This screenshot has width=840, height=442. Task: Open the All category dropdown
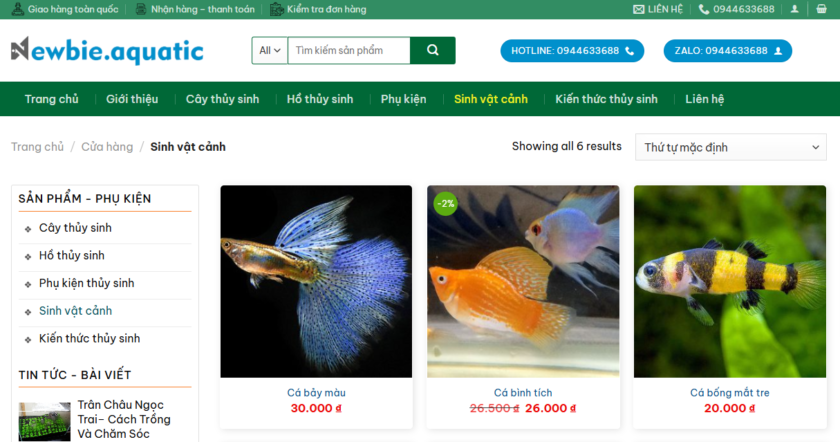click(269, 50)
